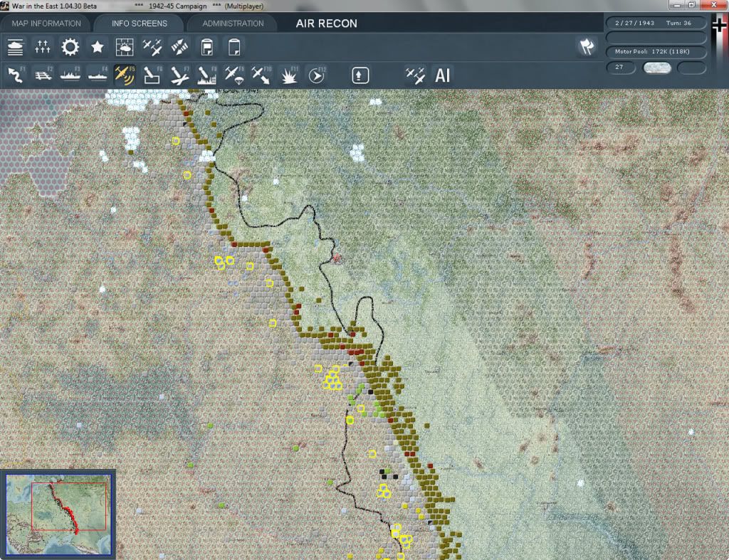This screenshot has height=560, width=729.
Task: Click the striped arrows reinforcement icon
Action: click(179, 47)
